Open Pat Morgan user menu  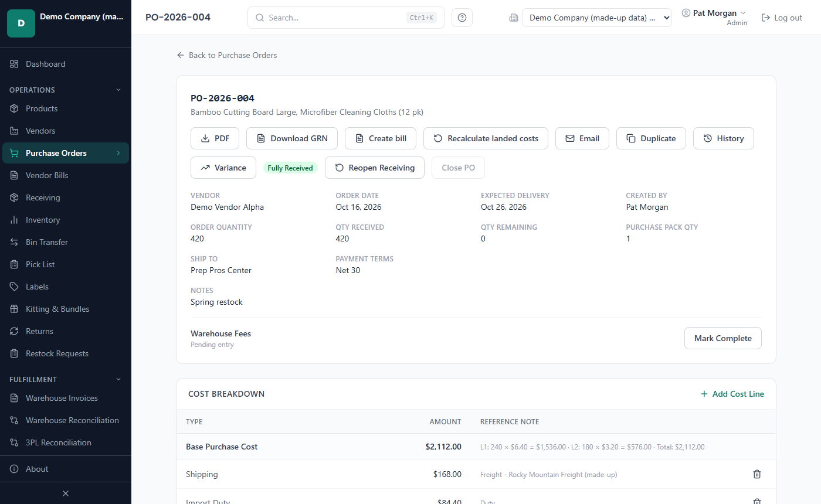pyautogui.click(x=714, y=18)
